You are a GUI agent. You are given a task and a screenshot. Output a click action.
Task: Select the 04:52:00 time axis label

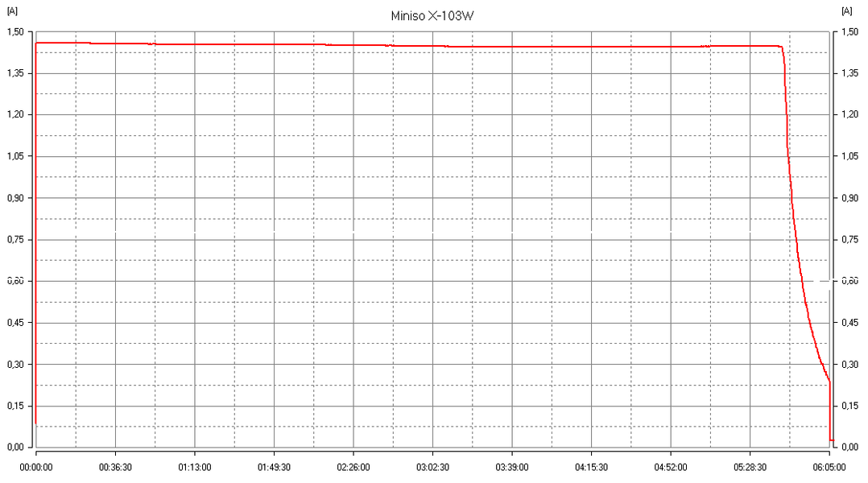coord(671,468)
